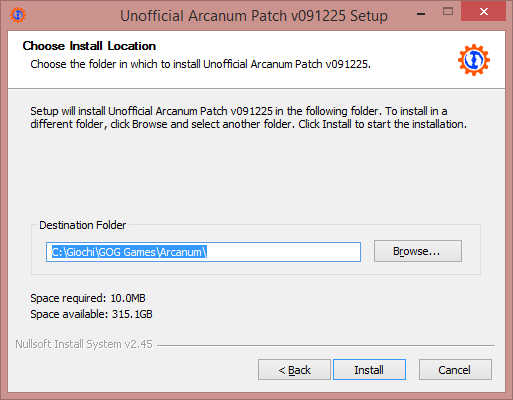The height and width of the screenshot is (400, 513).
Task: Click the separator line beside Nullsoft label
Action: tap(326, 345)
